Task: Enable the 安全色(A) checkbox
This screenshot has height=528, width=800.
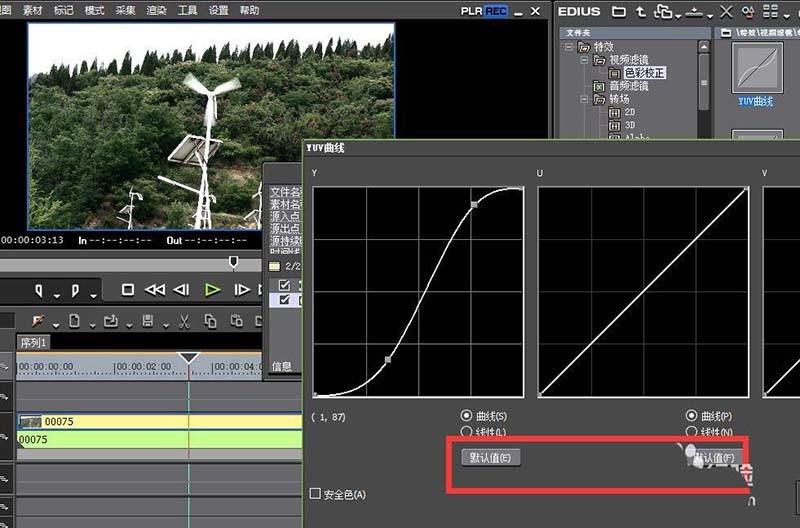Action: pyautogui.click(x=316, y=494)
